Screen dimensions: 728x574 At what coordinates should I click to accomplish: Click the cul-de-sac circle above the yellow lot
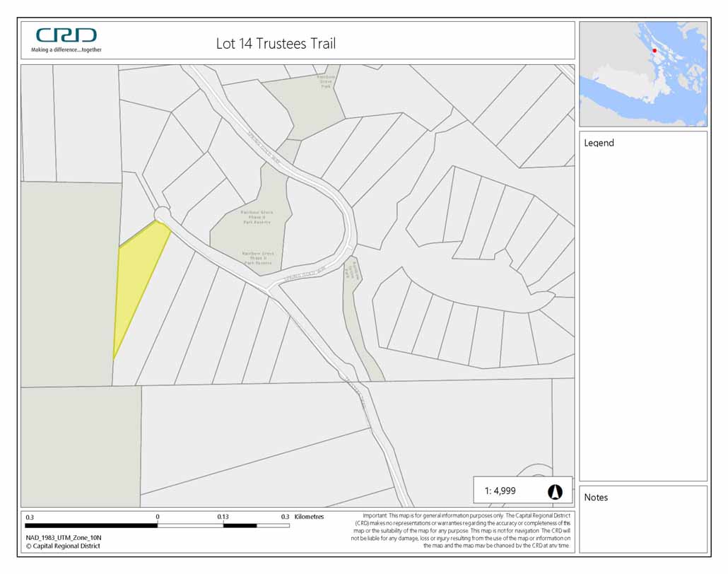point(162,213)
